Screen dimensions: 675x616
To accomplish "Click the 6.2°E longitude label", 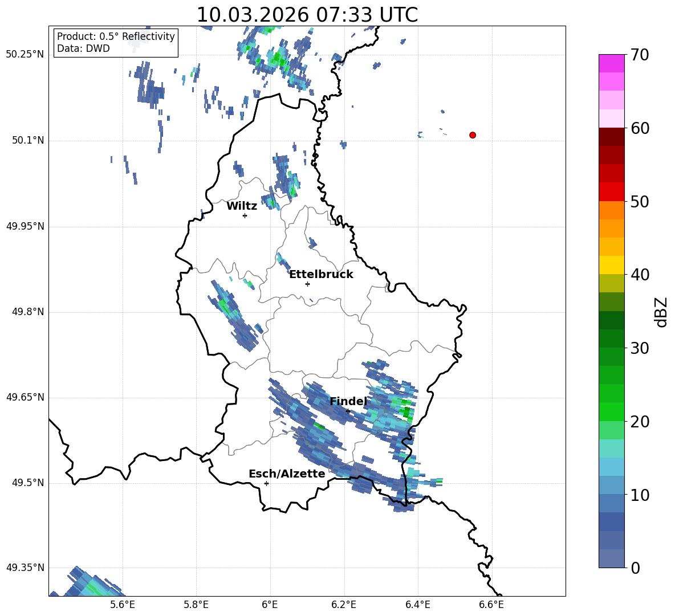I will (344, 605).
